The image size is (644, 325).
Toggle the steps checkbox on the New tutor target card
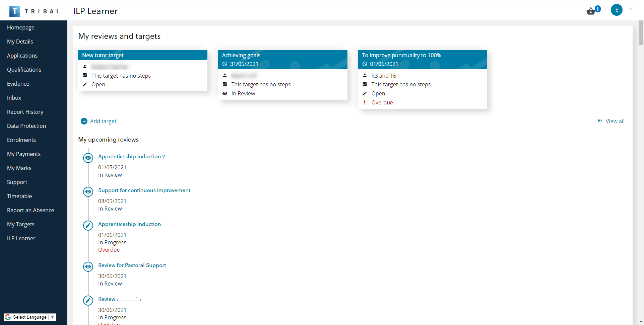(x=85, y=75)
